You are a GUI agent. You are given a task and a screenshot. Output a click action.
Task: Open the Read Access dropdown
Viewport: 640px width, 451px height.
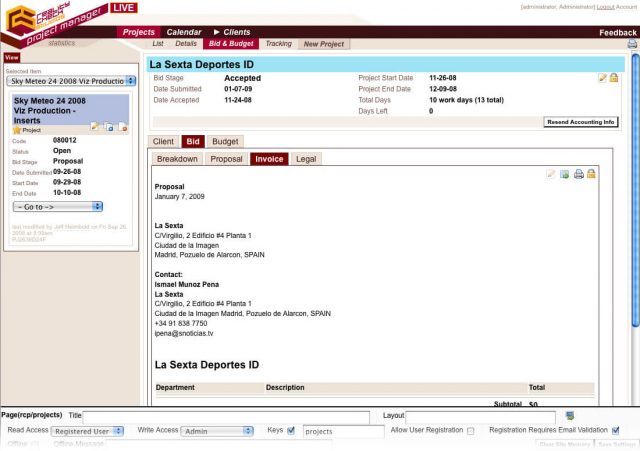[x=87, y=431]
